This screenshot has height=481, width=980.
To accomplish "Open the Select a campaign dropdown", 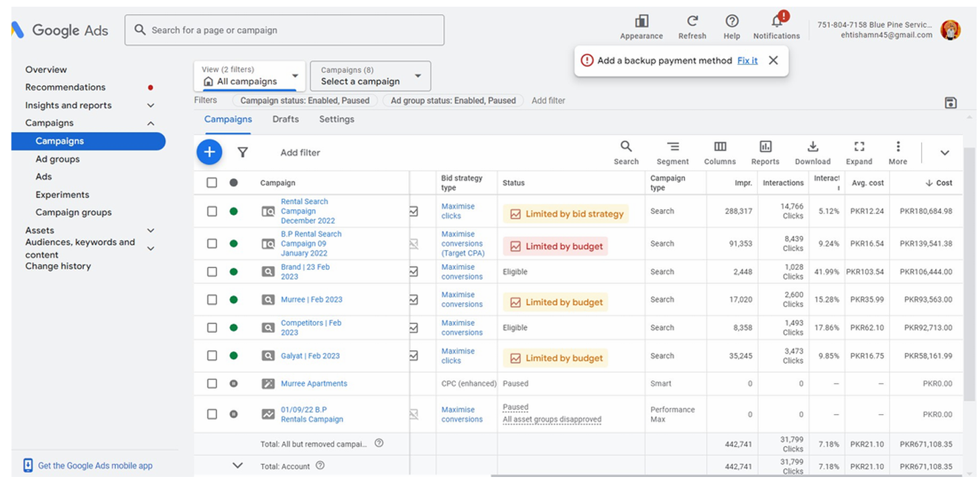I will click(370, 76).
